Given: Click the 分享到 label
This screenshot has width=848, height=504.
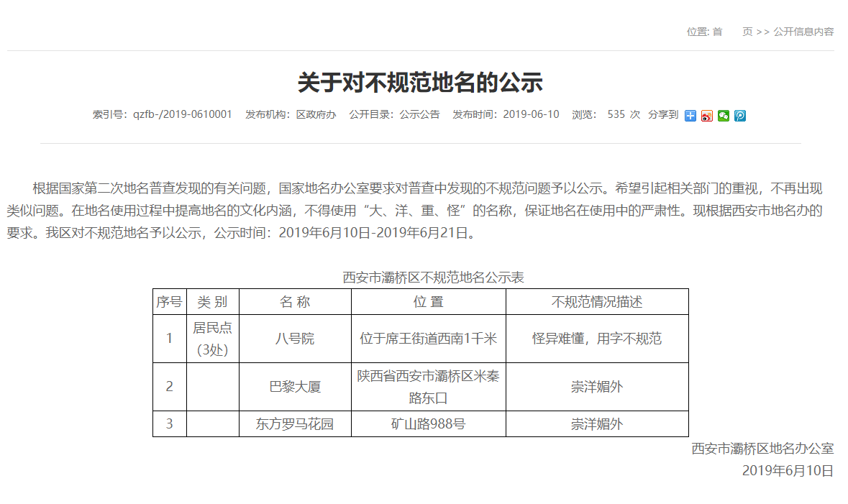Looking at the screenshot, I should coord(662,114).
